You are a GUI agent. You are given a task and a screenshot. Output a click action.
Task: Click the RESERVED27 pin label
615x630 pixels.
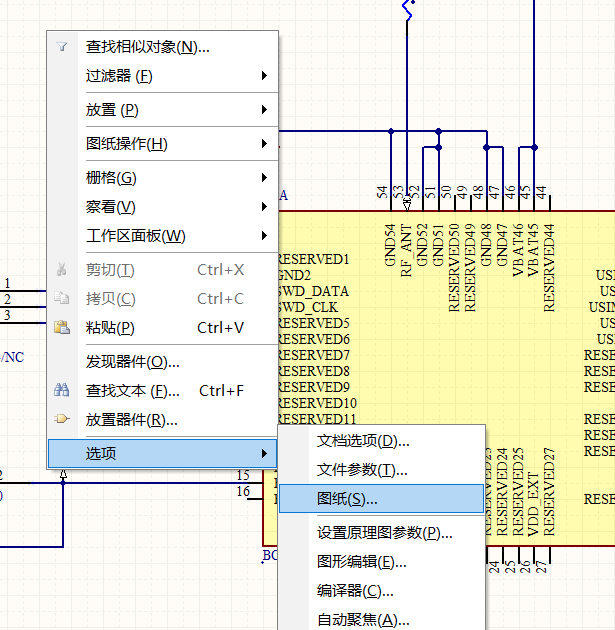(549, 492)
